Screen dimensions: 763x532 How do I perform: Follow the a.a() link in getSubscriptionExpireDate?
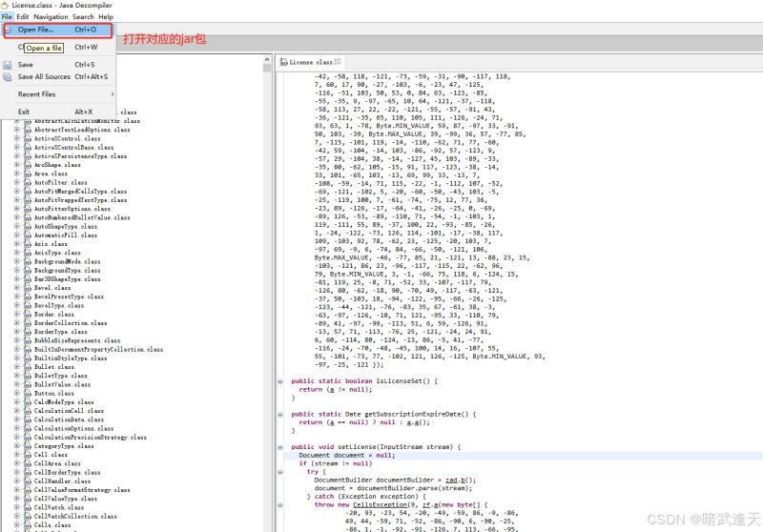415,422
